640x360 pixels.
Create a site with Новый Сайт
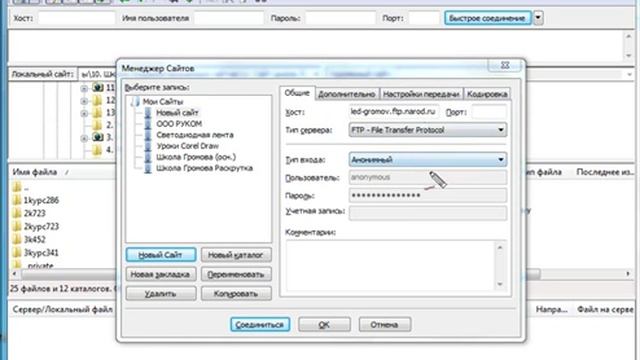click(x=160, y=255)
